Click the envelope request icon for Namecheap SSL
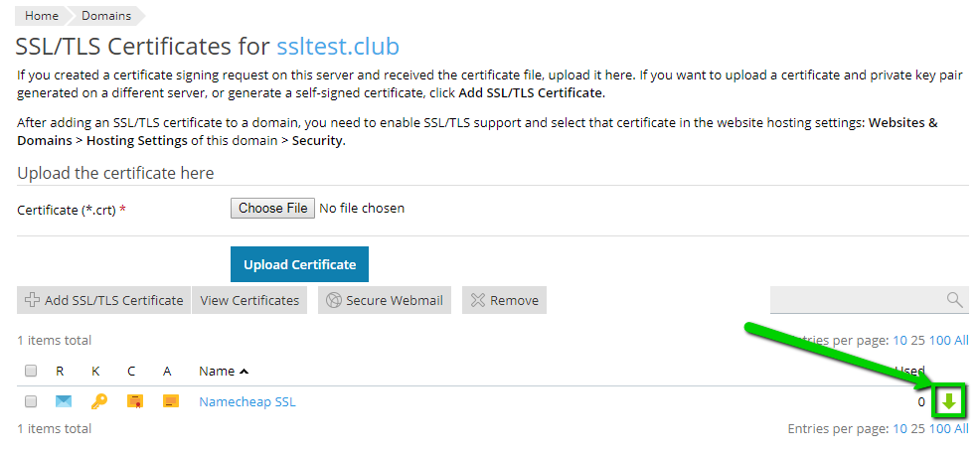The image size is (980, 457). (x=64, y=401)
